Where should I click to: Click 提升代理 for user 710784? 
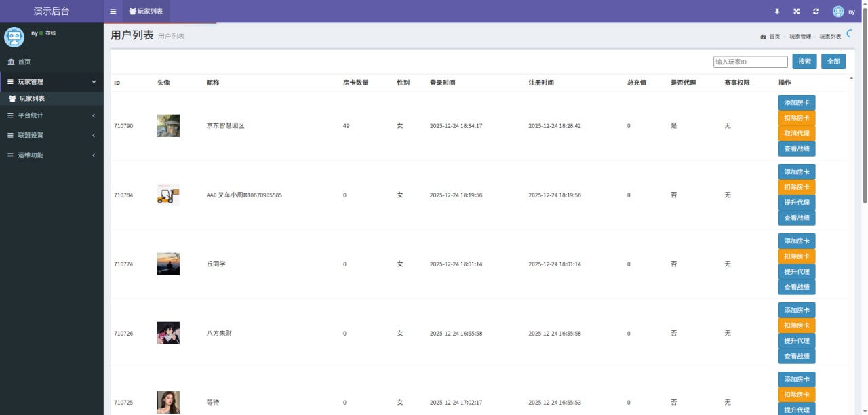click(797, 203)
